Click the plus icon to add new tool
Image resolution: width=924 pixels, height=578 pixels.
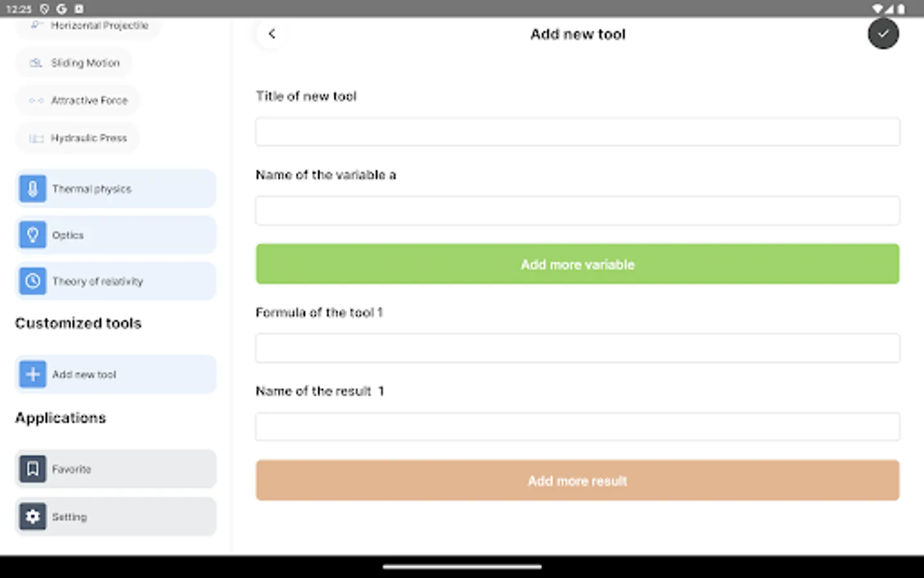click(32, 374)
